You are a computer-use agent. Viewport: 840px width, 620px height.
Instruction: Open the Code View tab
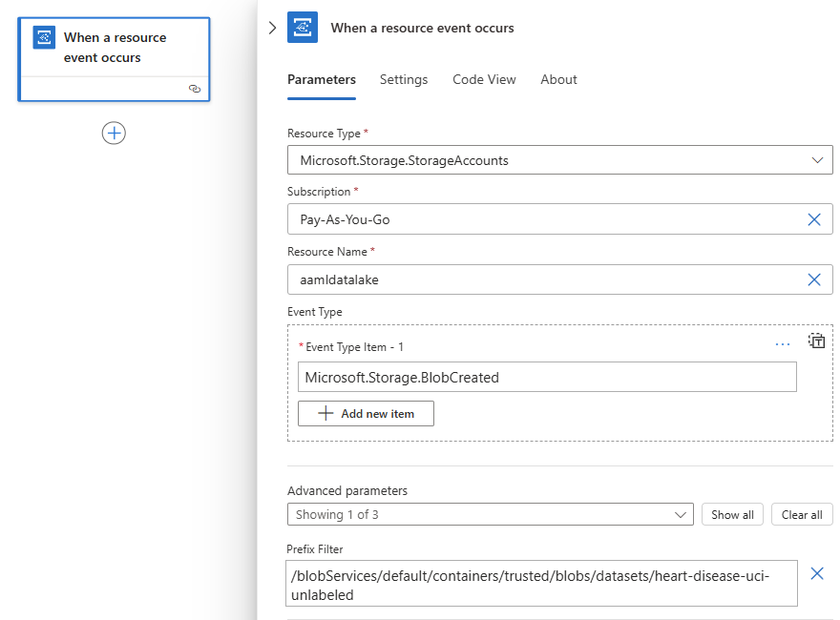tap(484, 79)
